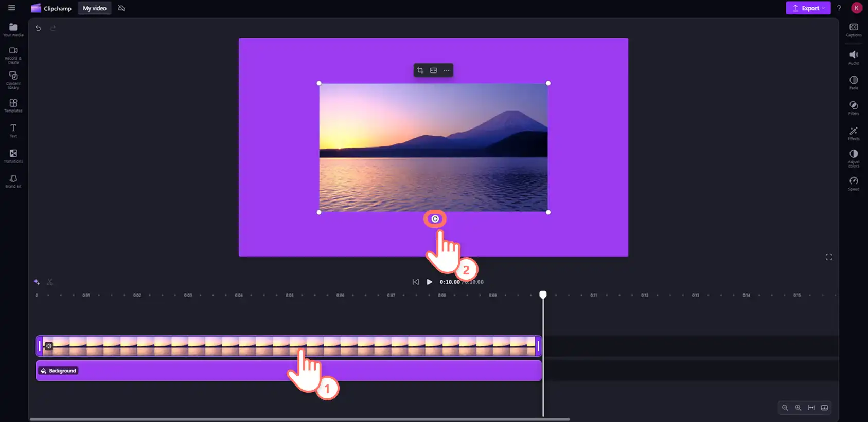
Task: Open Record & create panel
Action: click(13, 55)
